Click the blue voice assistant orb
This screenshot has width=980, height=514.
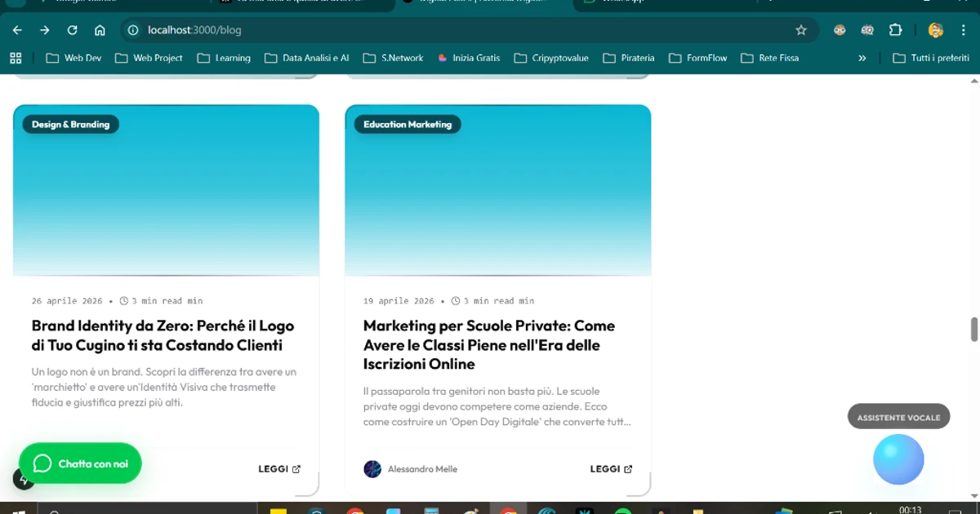(898, 459)
